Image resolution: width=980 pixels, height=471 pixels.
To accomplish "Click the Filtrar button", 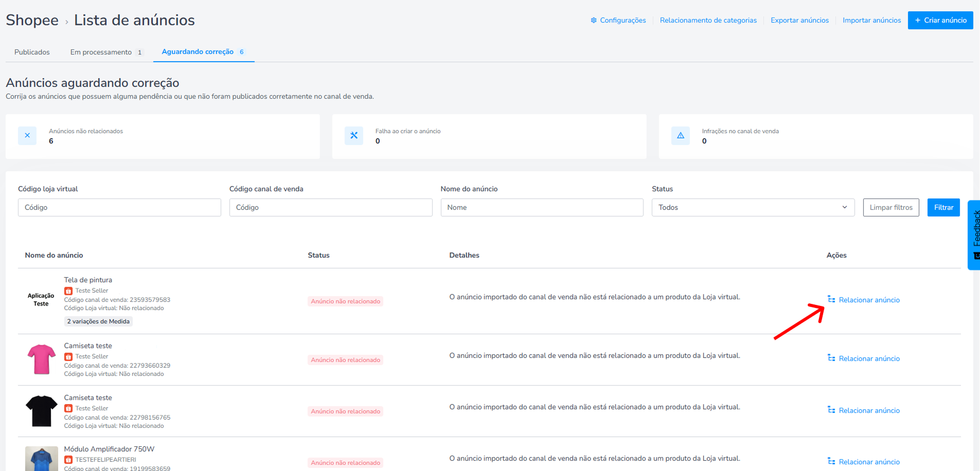I will tap(943, 208).
